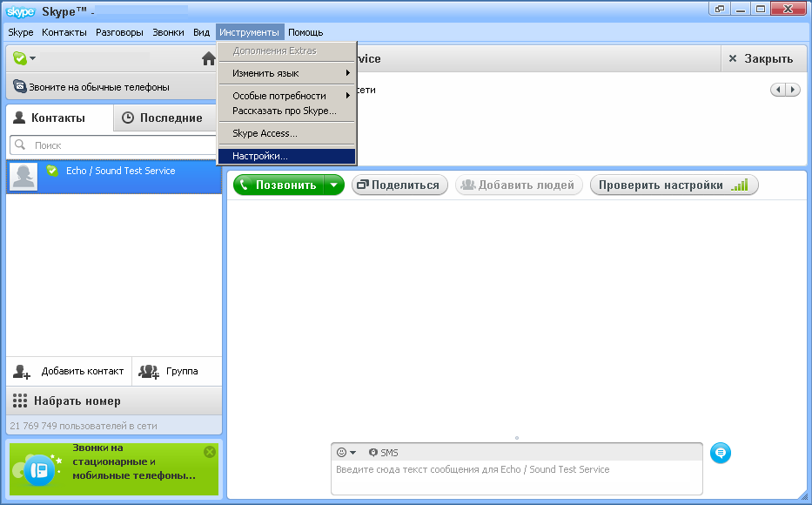Open the emoticon picker smiley

pos(346,452)
